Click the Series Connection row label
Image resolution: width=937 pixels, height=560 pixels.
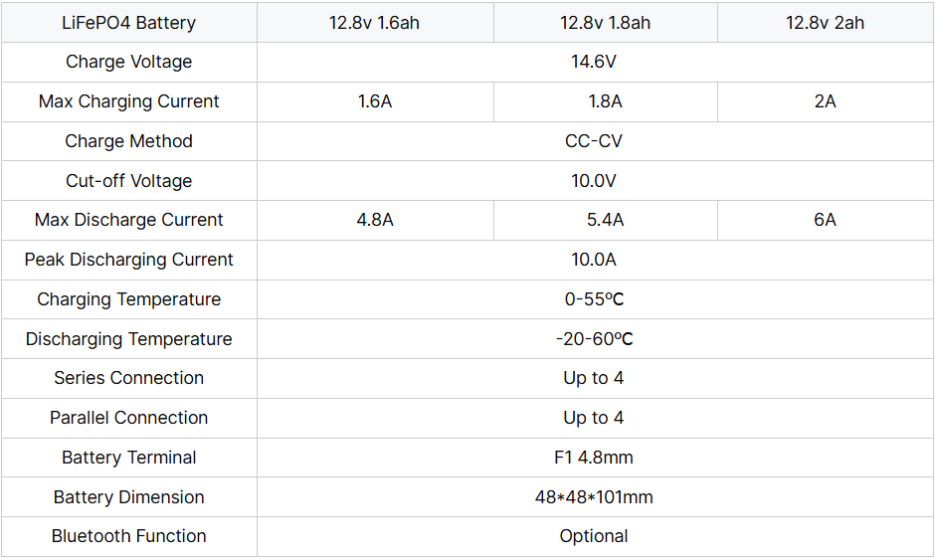click(x=128, y=378)
